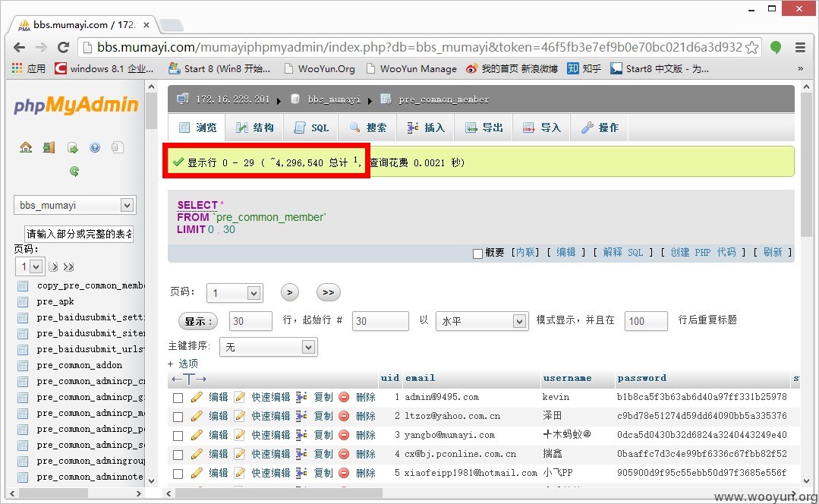Tick checkbox for row uid 3
The width and height of the screenshot is (819, 504).
click(178, 436)
